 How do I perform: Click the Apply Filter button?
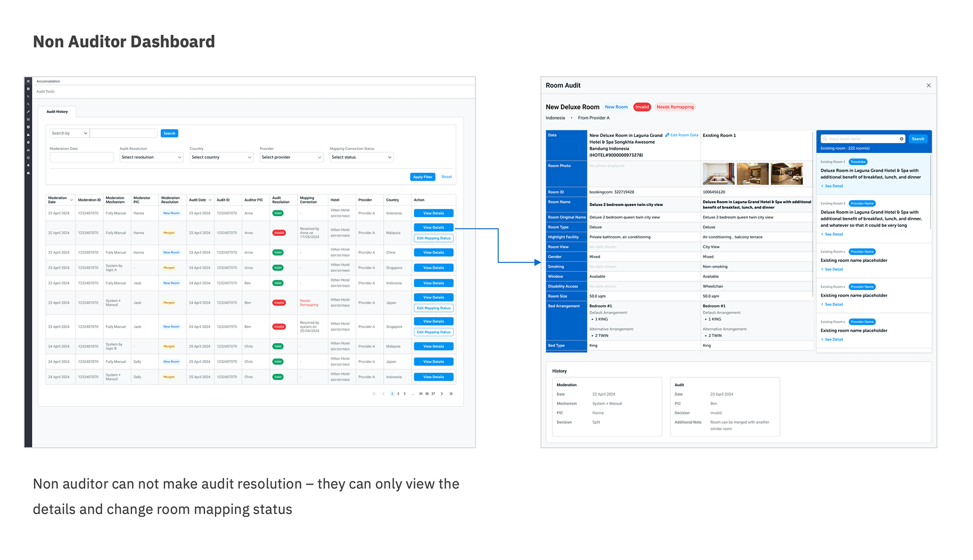coord(422,177)
